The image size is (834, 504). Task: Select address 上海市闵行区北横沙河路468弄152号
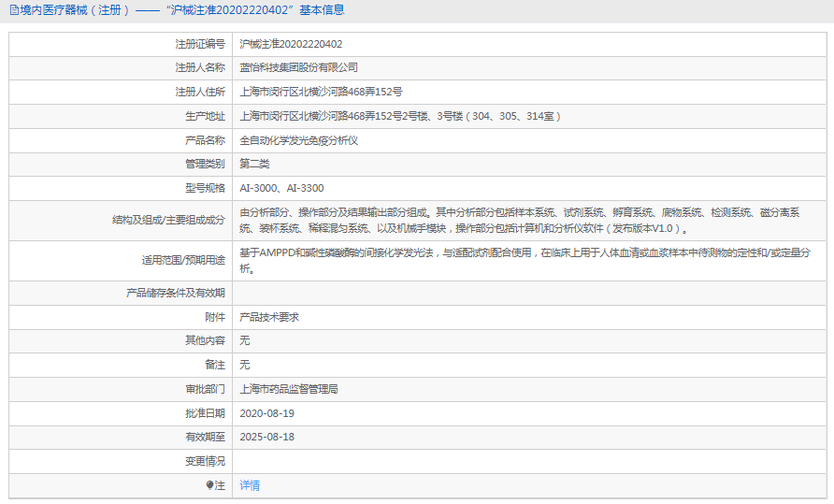point(321,92)
